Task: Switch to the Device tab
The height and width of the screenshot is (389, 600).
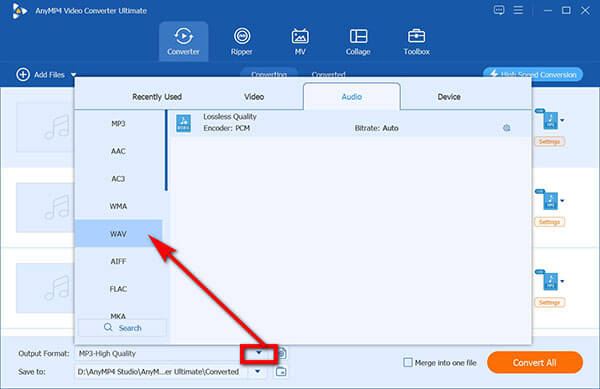Action: pos(449,97)
